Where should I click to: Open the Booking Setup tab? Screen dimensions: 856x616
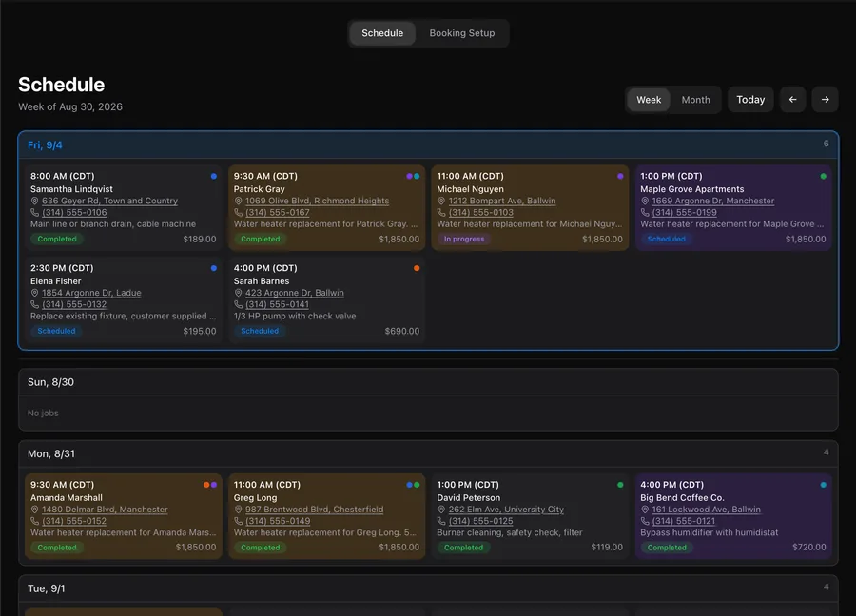(x=462, y=33)
